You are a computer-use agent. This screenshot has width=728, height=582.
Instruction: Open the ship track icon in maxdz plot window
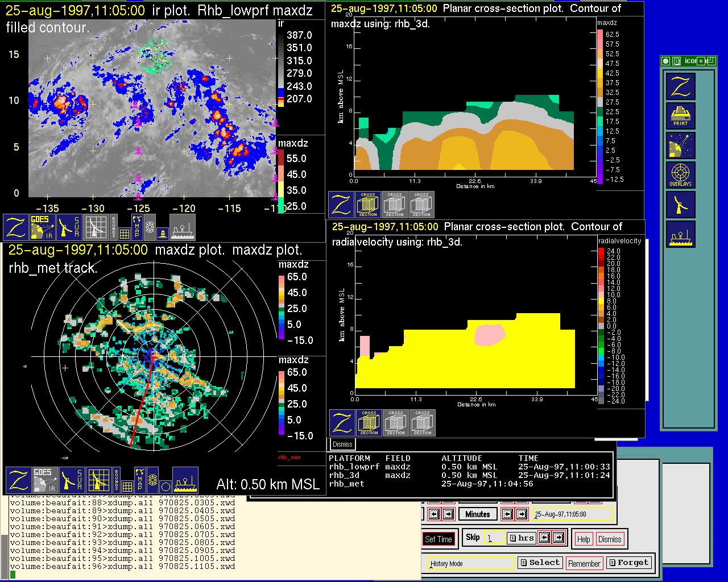(x=185, y=480)
